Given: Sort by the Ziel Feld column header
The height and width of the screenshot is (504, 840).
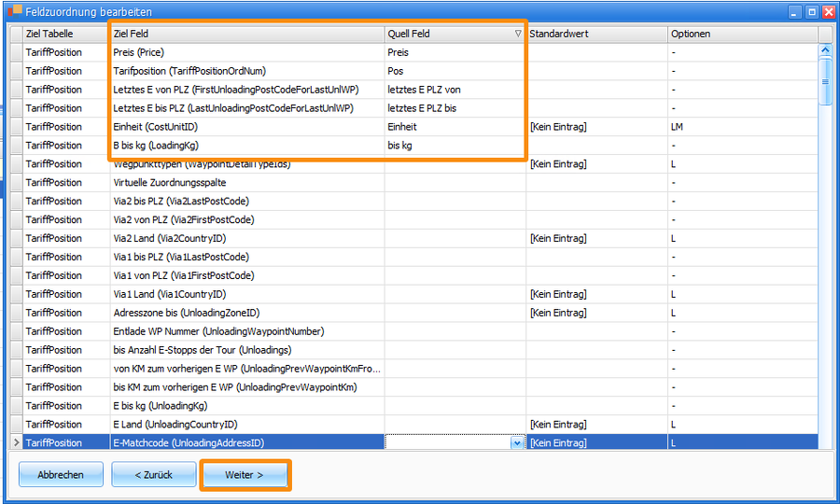Looking at the screenshot, I should point(246,34).
